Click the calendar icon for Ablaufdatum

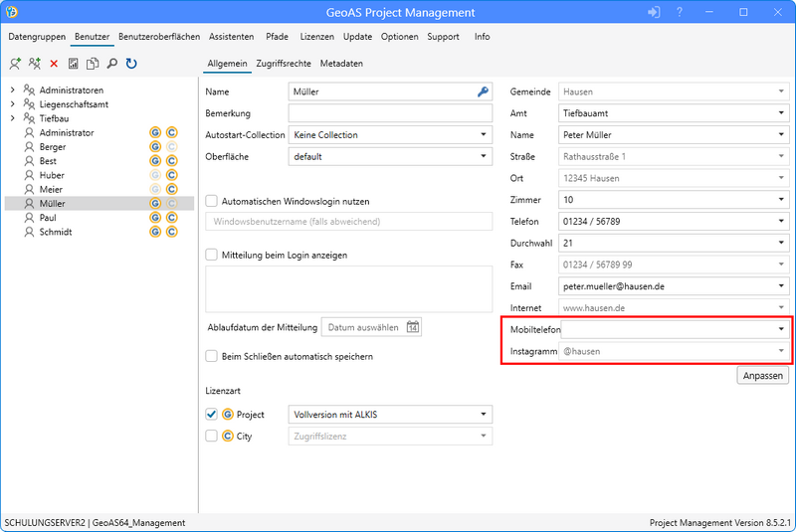click(x=412, y=327)
